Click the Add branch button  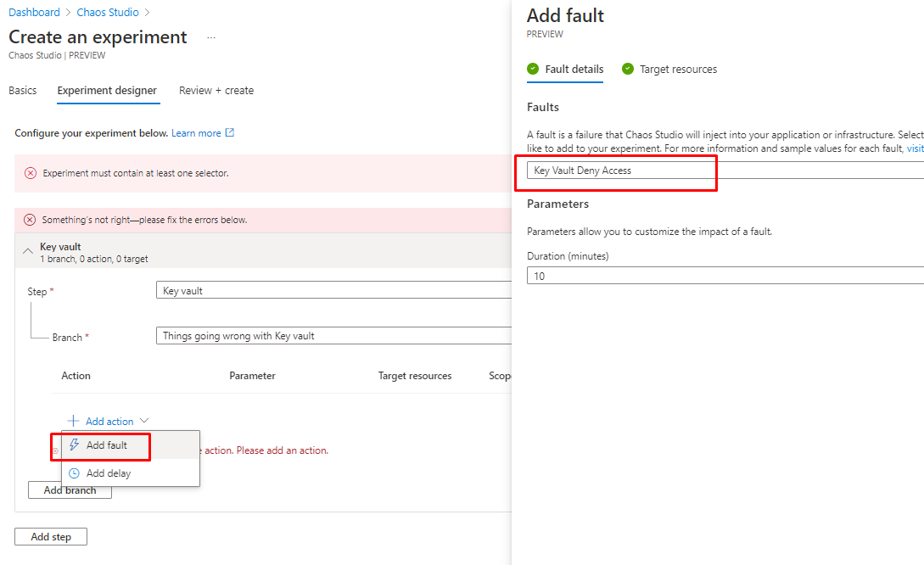[70, 491]
